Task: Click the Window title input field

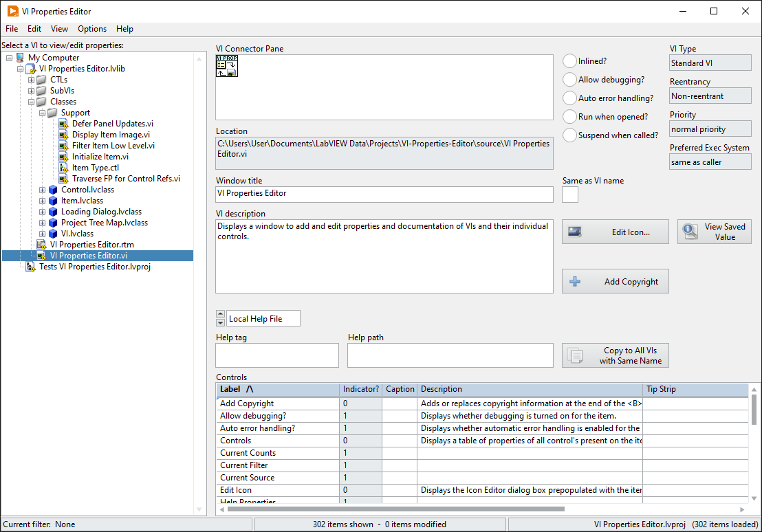Action: click(384, 195)
